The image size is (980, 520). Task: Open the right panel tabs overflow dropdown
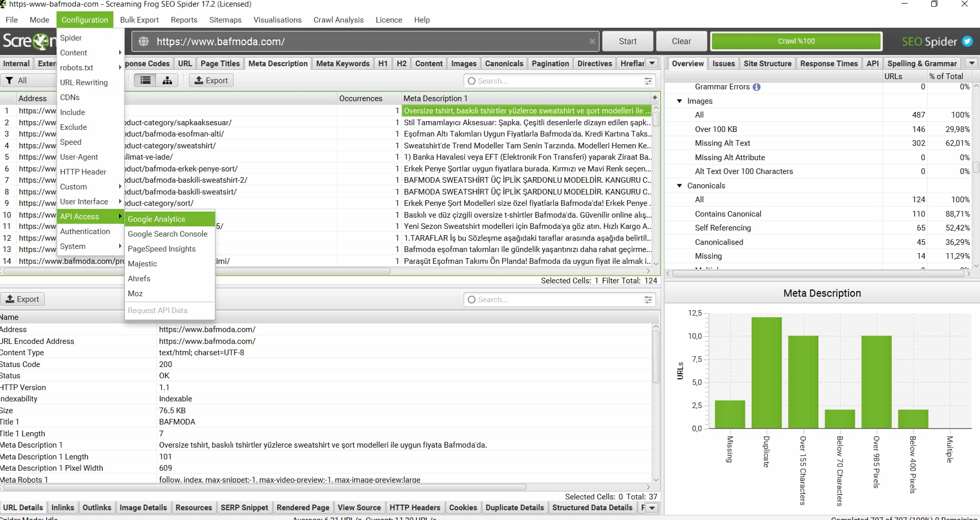[x=971, y=63]
